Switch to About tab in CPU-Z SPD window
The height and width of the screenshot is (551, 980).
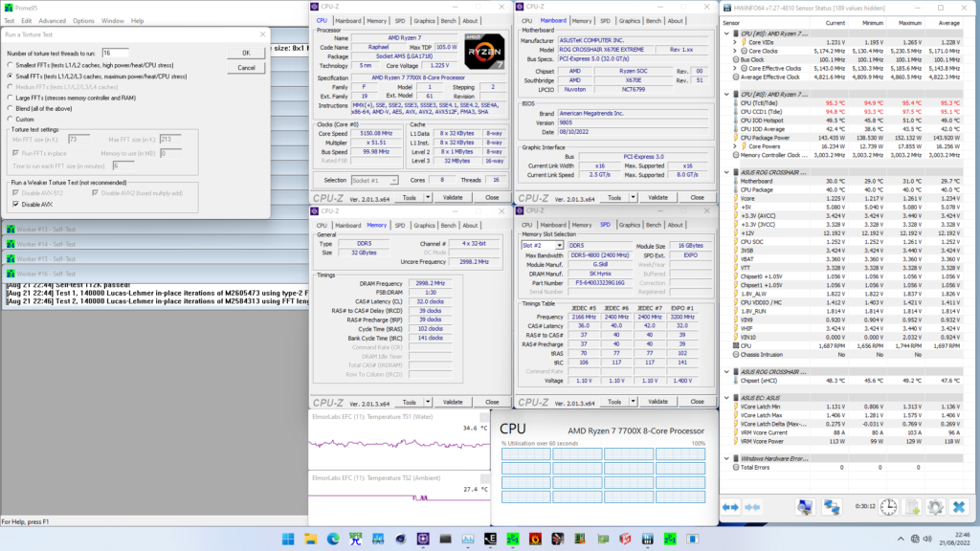tap(675, 225)
